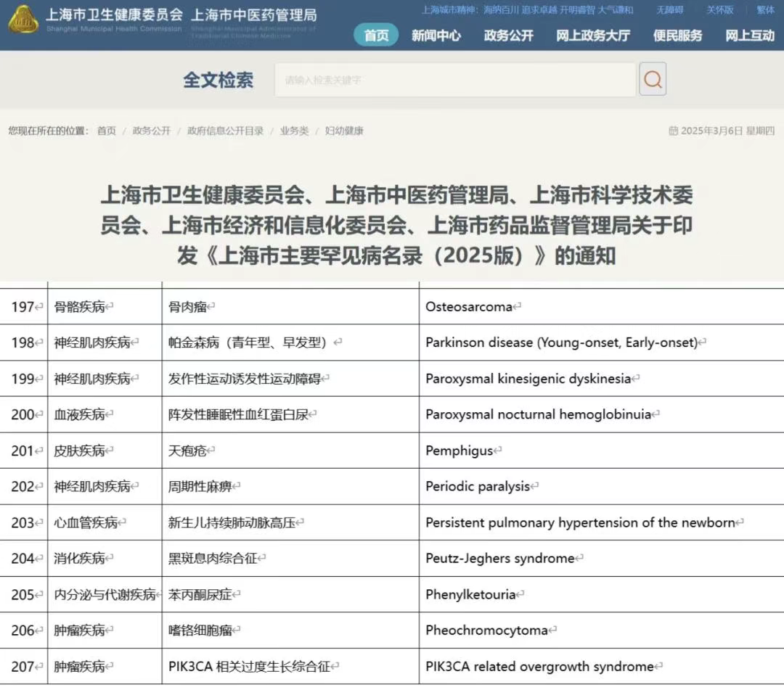Select the 心血管疾病 category cell
The image size is (784, 690).
click(x=105, y=522)
